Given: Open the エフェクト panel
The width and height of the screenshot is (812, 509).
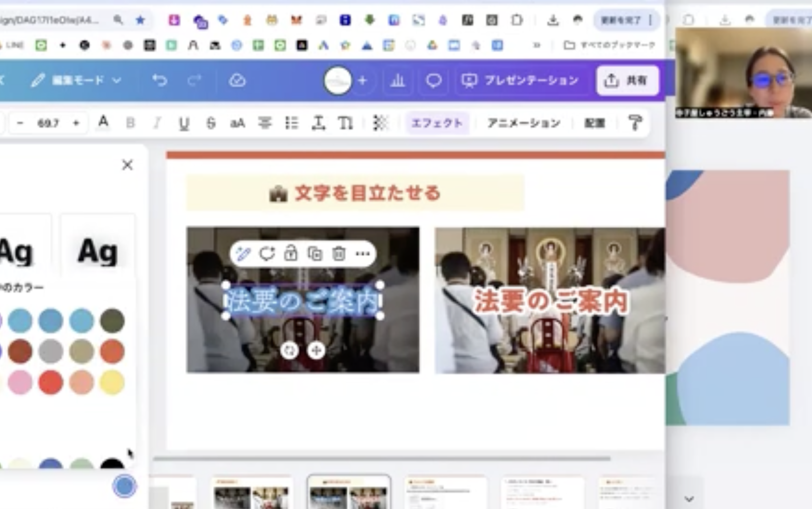Looking at the screenshot, I should tap(438, 123).
